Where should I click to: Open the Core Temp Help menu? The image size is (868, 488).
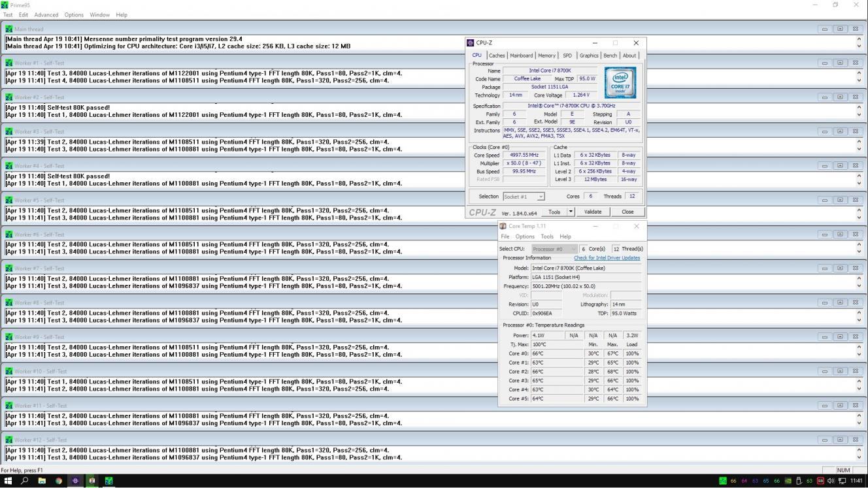click(x=565, y=236)
